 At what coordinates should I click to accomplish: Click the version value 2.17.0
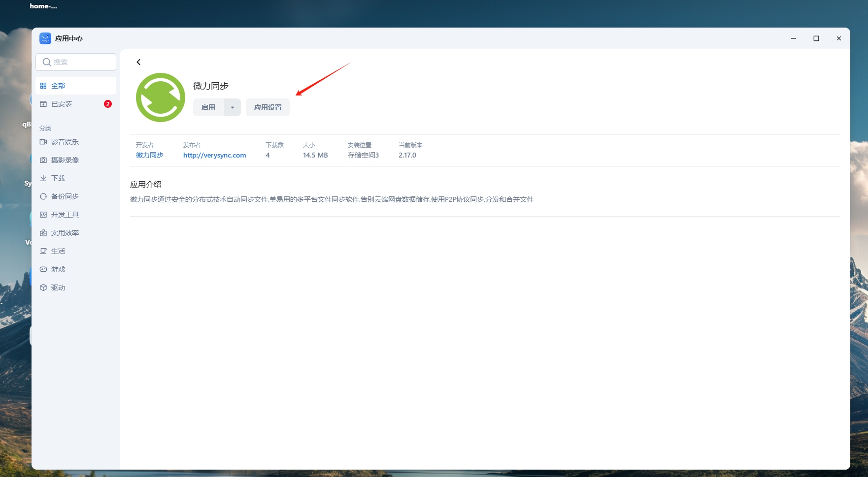coord(407,155)
